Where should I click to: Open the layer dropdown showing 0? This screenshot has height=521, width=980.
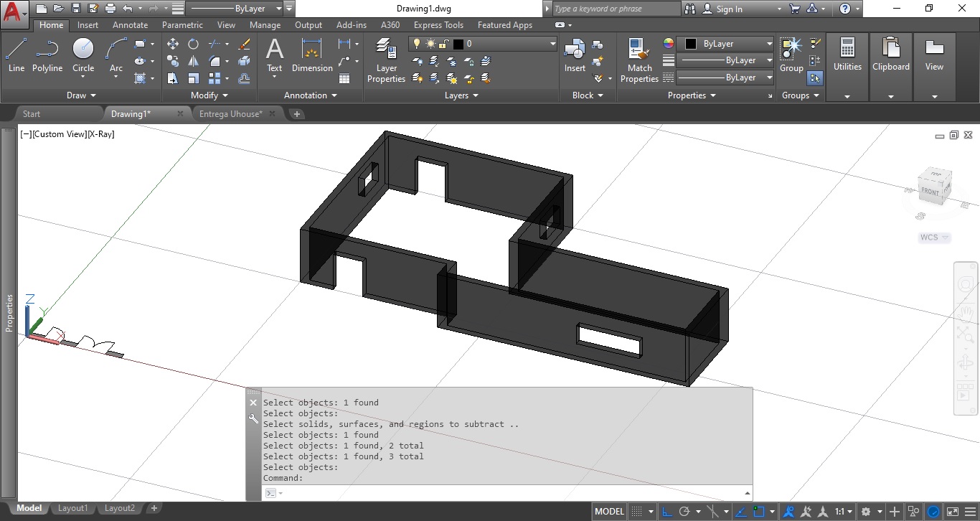coord(483,44)
